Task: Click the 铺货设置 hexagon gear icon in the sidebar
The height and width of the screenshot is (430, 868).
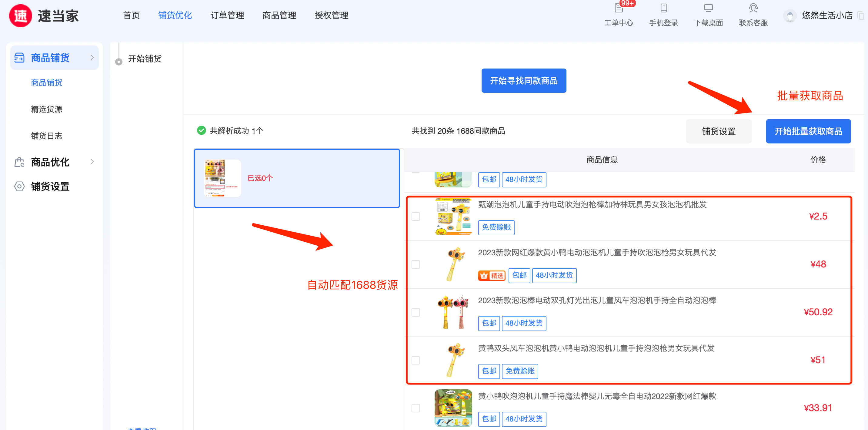Action: (19, 186)
